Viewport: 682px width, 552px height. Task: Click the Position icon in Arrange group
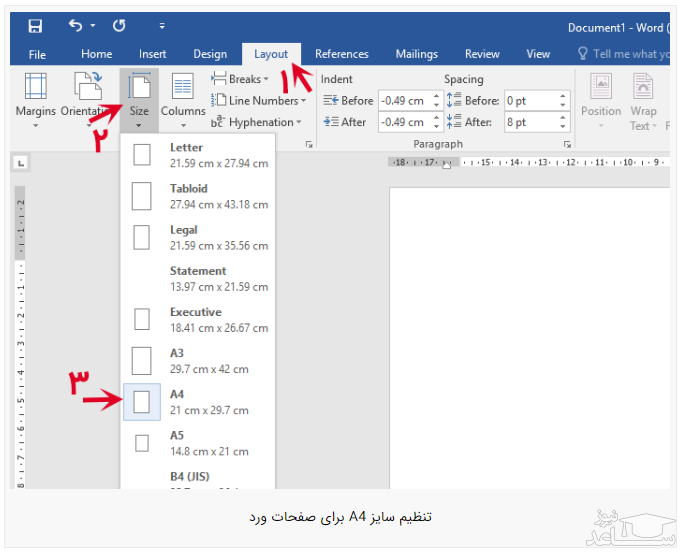[601, 100]
